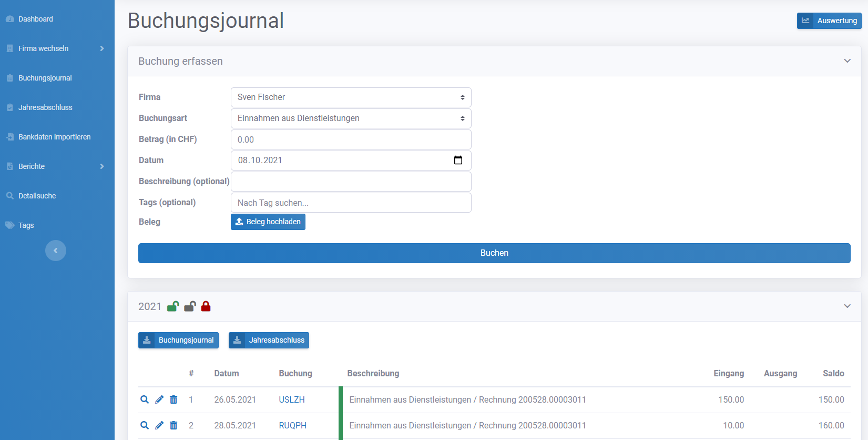
Task: Click the pencil edit icon for booking USLZH
Action: (159, 399)
